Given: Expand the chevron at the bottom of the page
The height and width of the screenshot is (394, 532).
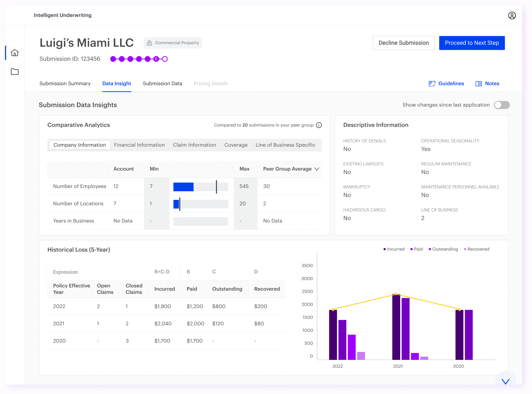Looking at the screenshot, I should tap(505, 381).
